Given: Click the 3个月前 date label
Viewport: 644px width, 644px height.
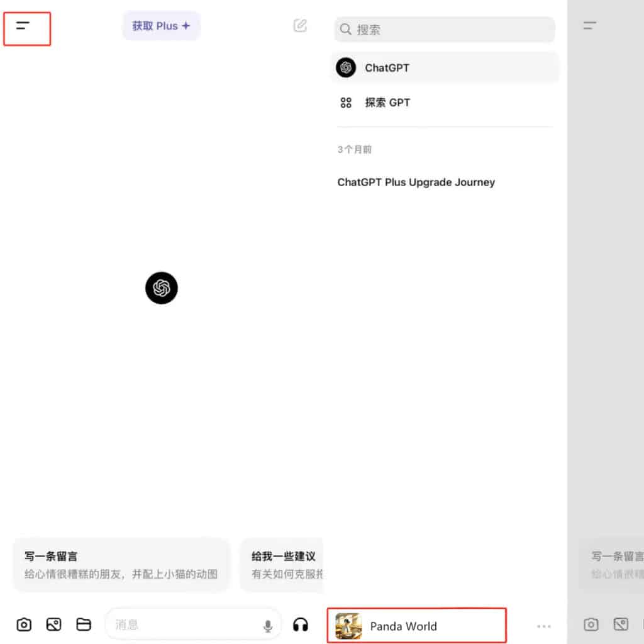Looking at the screenshot, I should (x=355, y=149).
